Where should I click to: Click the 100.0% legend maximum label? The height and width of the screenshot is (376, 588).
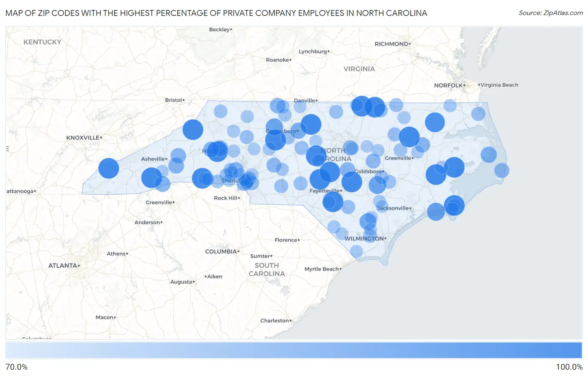pyautogui.click(x=569, y=367)
